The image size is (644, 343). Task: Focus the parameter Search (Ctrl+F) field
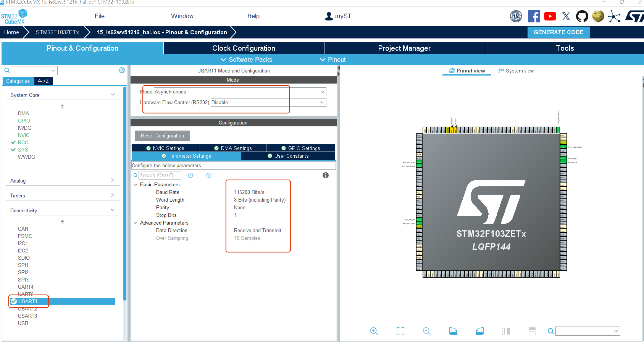(x=160, y=175)
